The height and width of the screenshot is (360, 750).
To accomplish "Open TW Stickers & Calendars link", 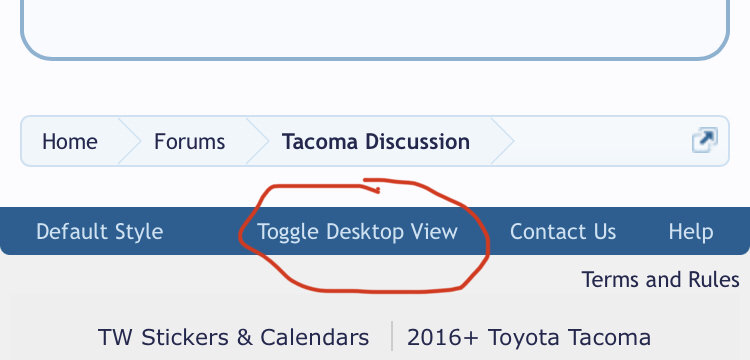I will tap(233, 338).
